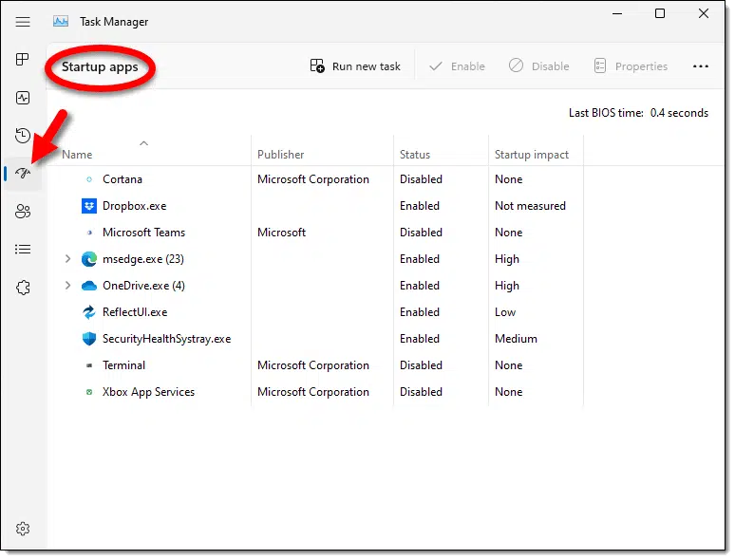Click the Enable toolbar button

coord(457,66)
